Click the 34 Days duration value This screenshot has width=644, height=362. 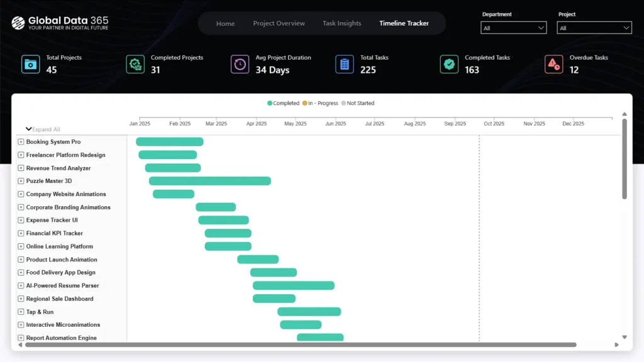click(272, 70)
